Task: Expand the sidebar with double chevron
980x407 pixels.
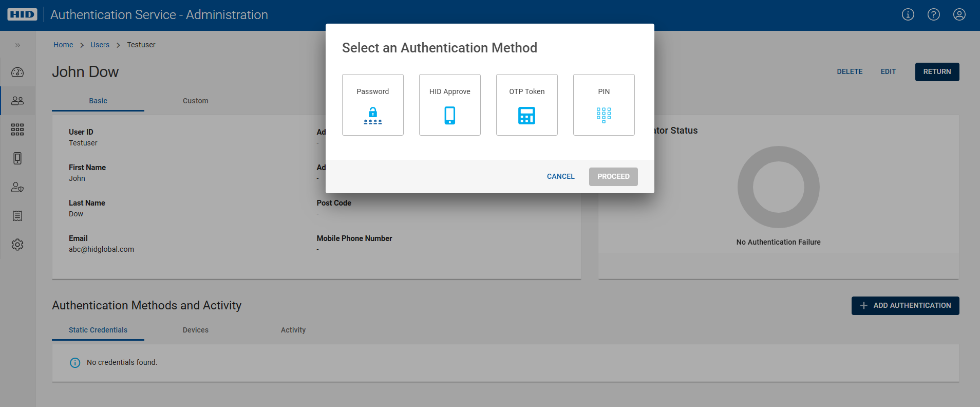Action: [17, 45]
